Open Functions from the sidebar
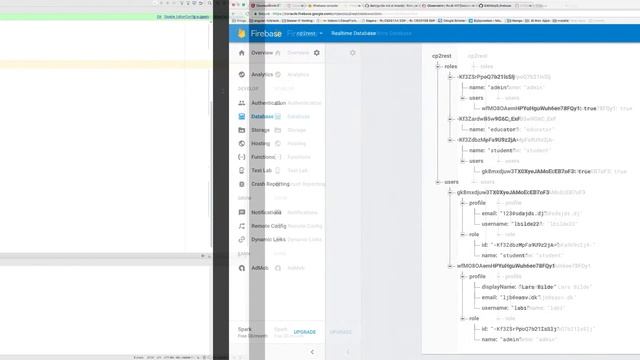The height and width of the screenshot is (360, 640). (x=263, y=157)
